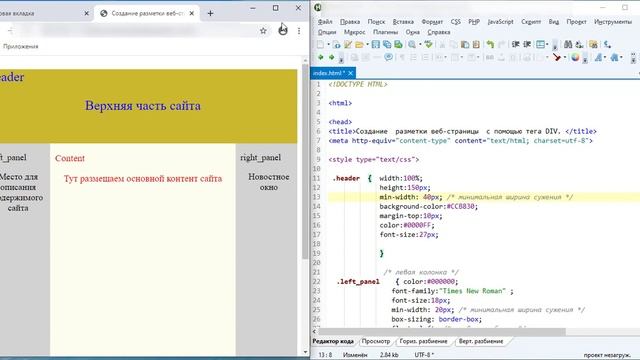Open the CSS menu
This screenshot has width=640, height=360.
(x=456, y=22)
